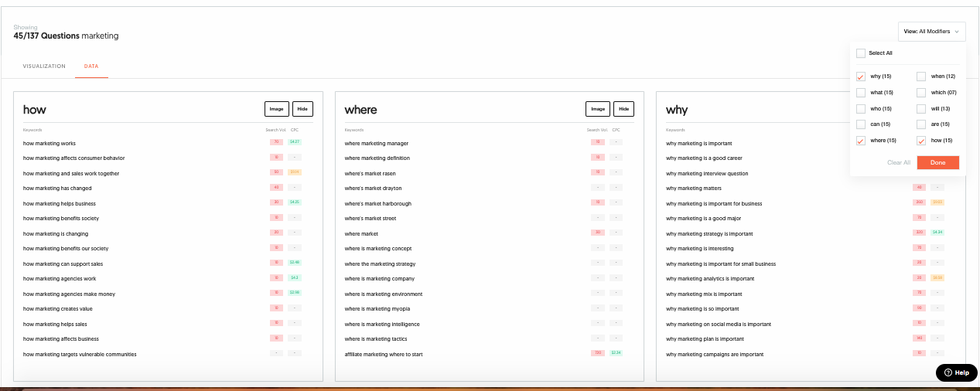Check the what (15) modifier
980x391 pixels.
point(861,93)
